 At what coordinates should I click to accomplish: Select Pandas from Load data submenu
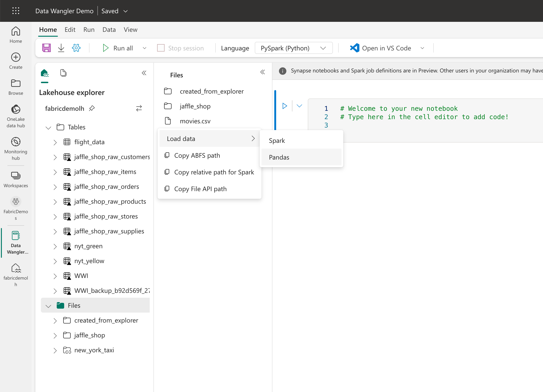(x=279, y=157)
